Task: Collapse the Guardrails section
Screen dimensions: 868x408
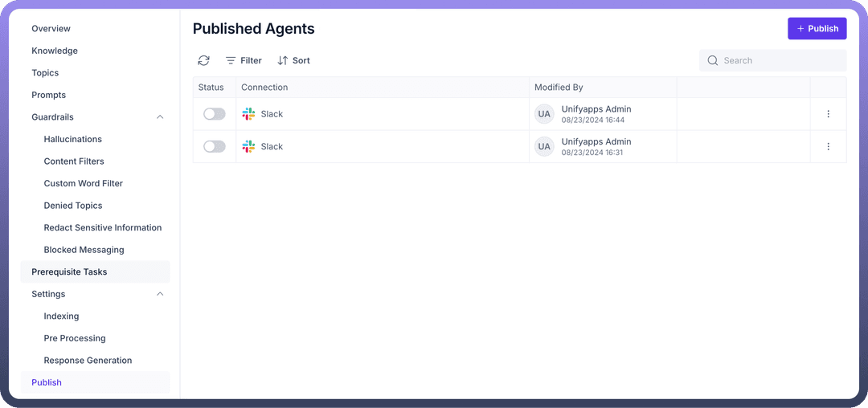Action: [x=160, y=117]
